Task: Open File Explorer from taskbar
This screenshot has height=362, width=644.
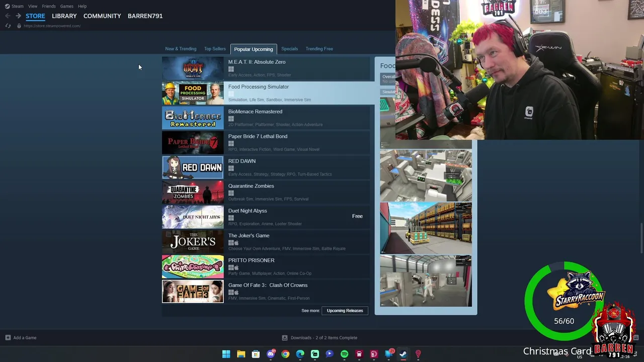Action: pos(241,354)
